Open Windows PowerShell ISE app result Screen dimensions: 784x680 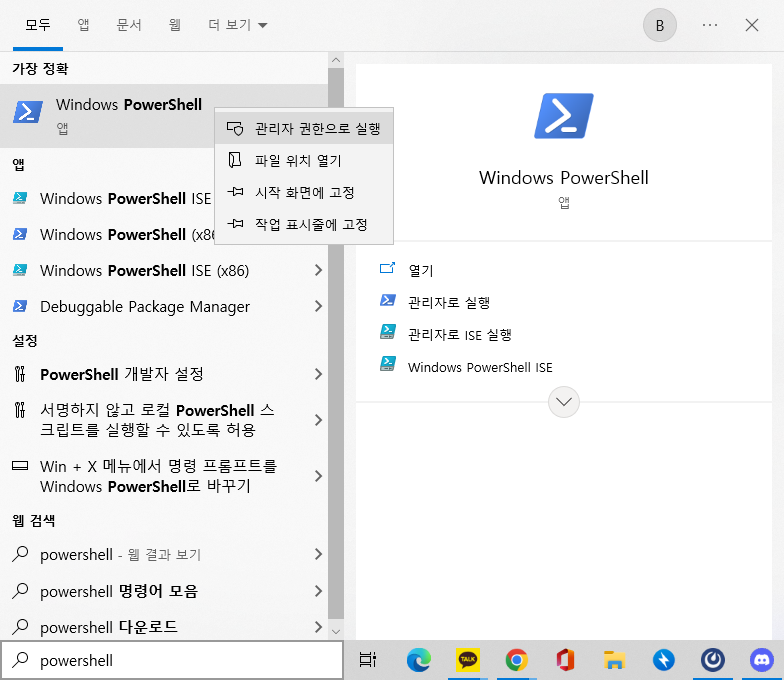(x=126, y=198)
